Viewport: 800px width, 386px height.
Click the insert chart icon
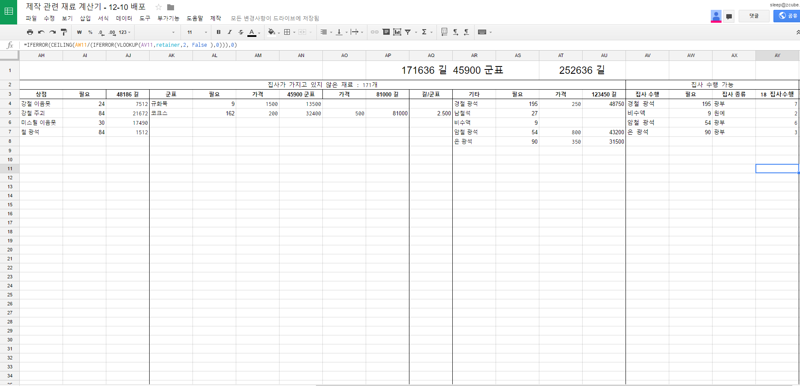coord(397,32)
